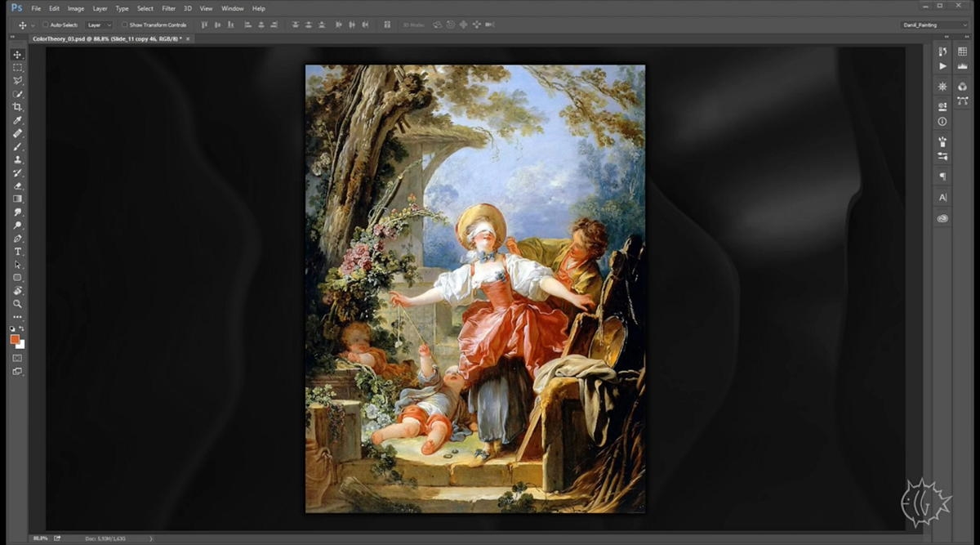Open the Filter menu

click(x=168, y=8)
